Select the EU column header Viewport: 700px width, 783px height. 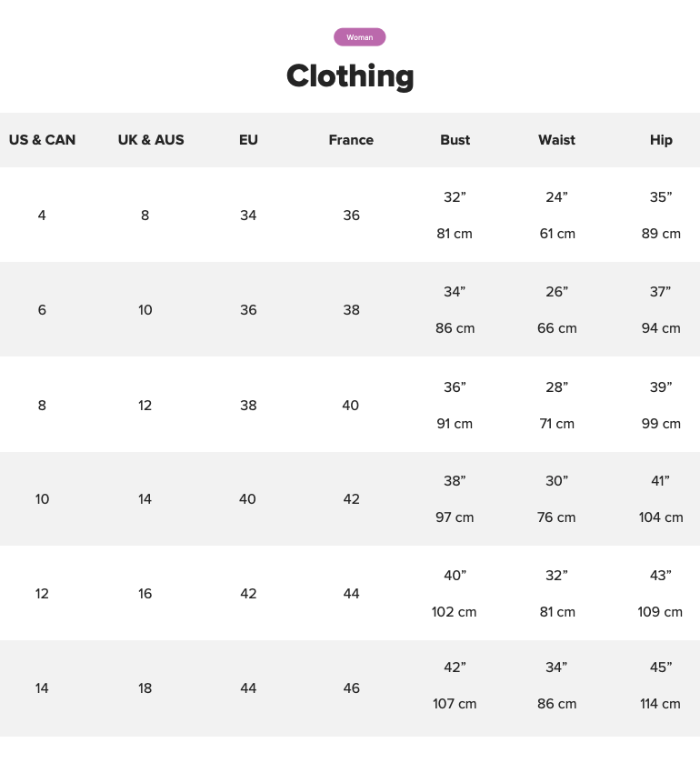(x=248, y=140)
